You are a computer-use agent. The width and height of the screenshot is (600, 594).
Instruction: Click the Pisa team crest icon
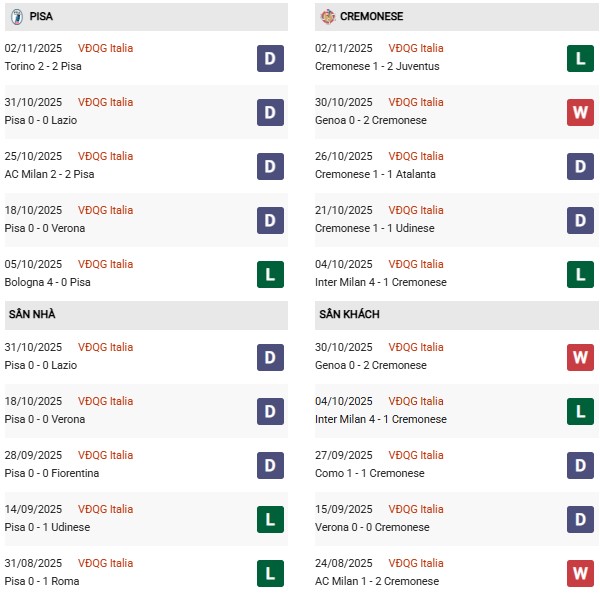coord(17,17)
